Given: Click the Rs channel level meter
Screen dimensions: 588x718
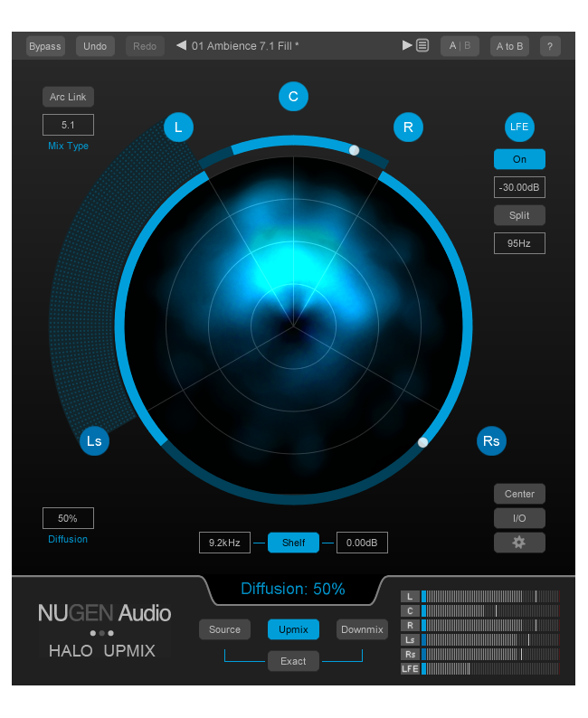Looking at the screenshot, I should click(490, 654).
